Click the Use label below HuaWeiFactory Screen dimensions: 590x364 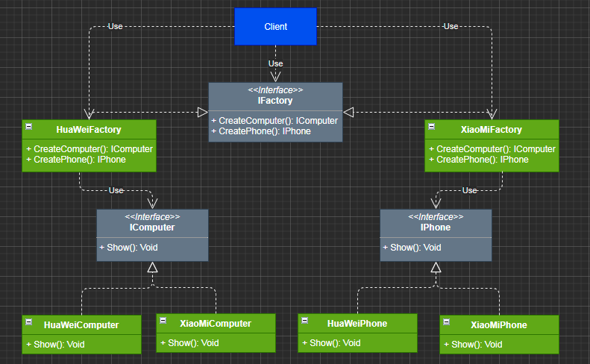116,190
